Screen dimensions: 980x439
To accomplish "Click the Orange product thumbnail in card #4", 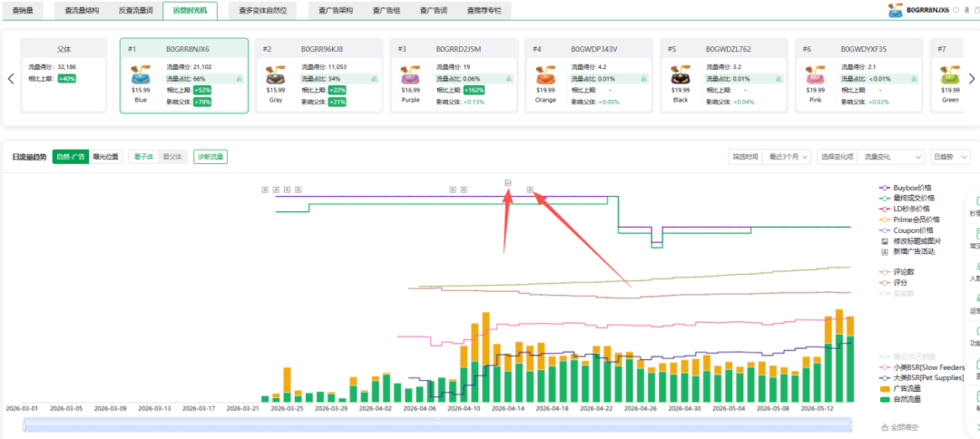I will pyautogui.click(x=545, y=76).
